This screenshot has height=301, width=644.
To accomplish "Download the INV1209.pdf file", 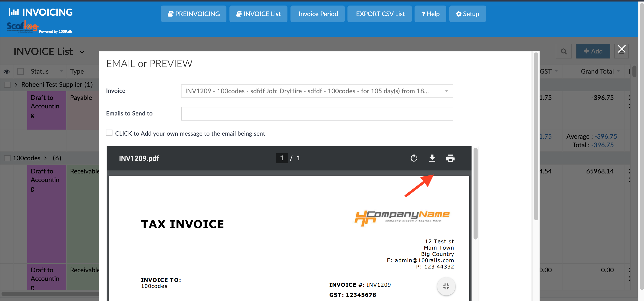I will (x=432, y=158).
